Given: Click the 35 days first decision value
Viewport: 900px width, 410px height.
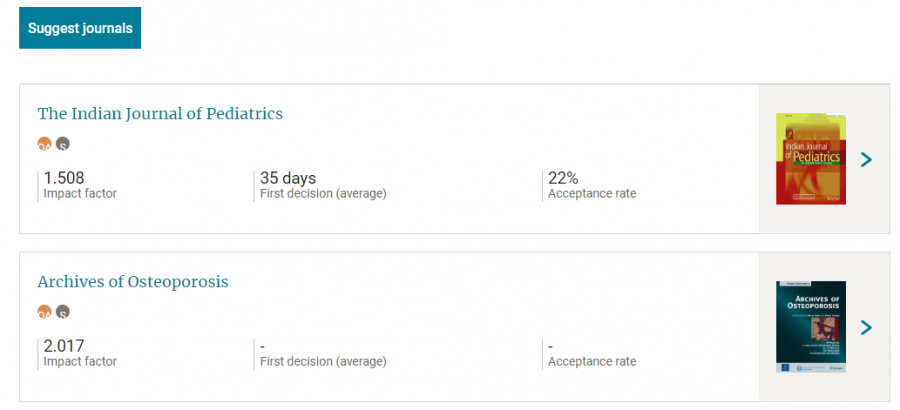Looking at the screenshot, I should click(x=288, y=178).
